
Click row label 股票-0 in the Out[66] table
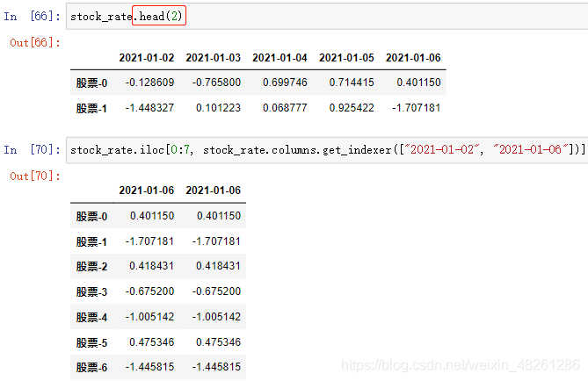click(x=92, y=83)
